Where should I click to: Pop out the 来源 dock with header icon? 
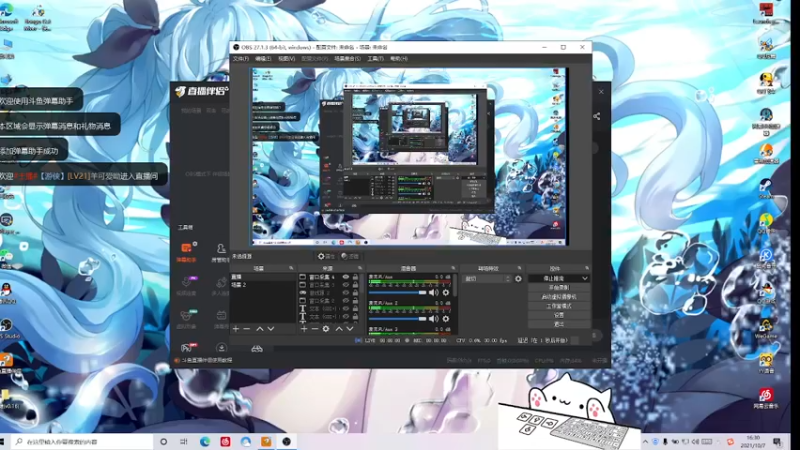360,268
